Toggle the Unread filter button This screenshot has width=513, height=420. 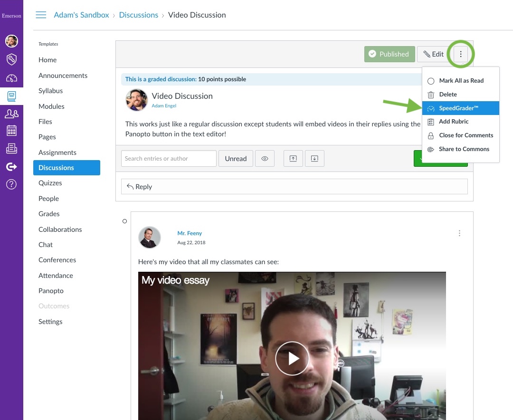pyautogui.click(x=236, y=158)
